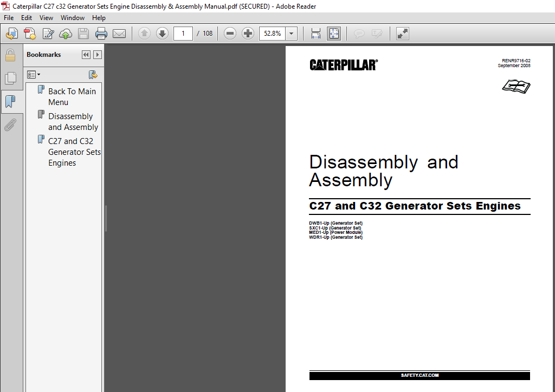
Task: Click the Caterpillar logo on page
Action: click(x=344, y=65)
